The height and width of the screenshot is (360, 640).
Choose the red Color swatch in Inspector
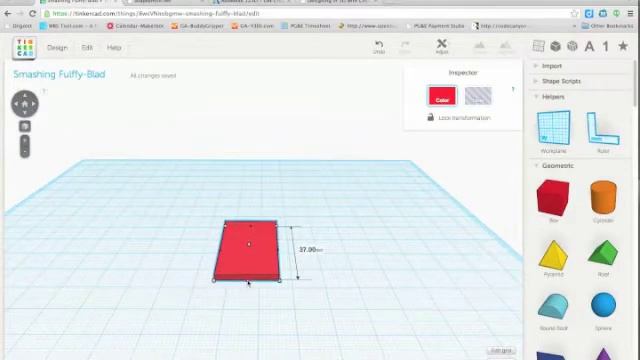tap(442, 96)
